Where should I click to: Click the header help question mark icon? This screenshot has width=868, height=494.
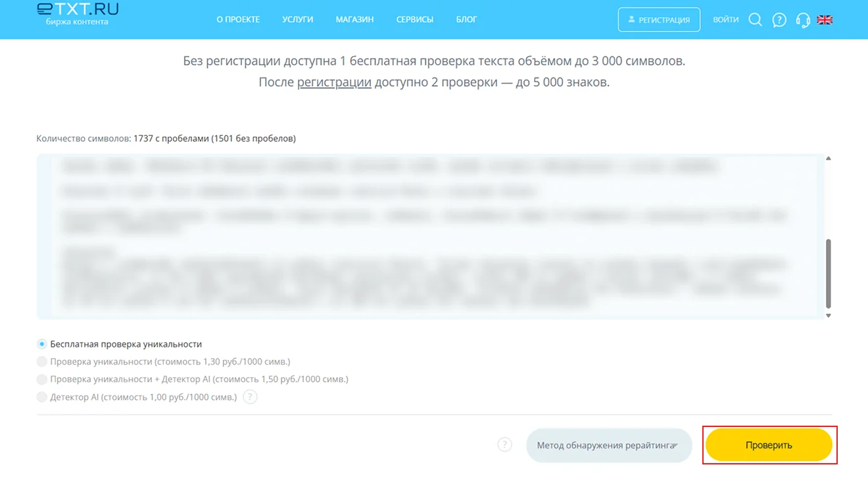point(779,20)
